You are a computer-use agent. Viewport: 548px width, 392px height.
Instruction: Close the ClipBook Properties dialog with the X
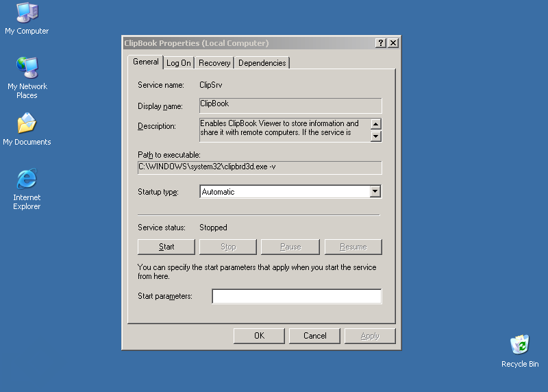tap(393, 42)
